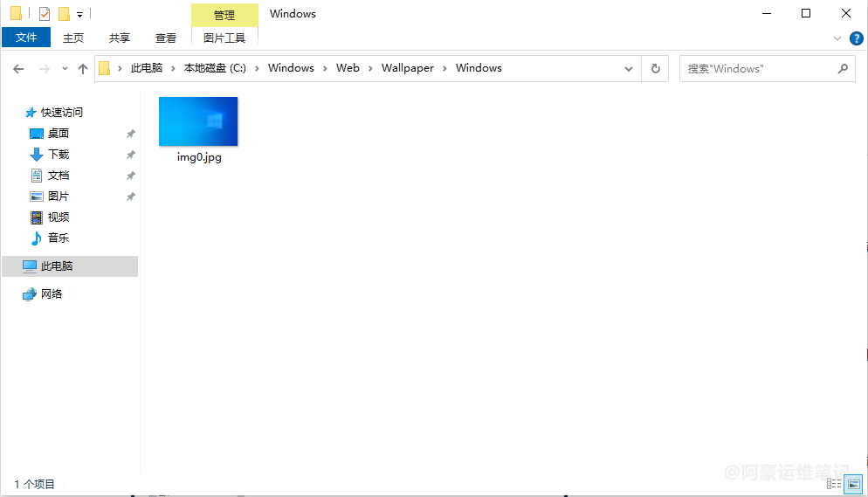Click the folder icon in title bar
This screenshot has height=497, width=868.
[16, 13]
